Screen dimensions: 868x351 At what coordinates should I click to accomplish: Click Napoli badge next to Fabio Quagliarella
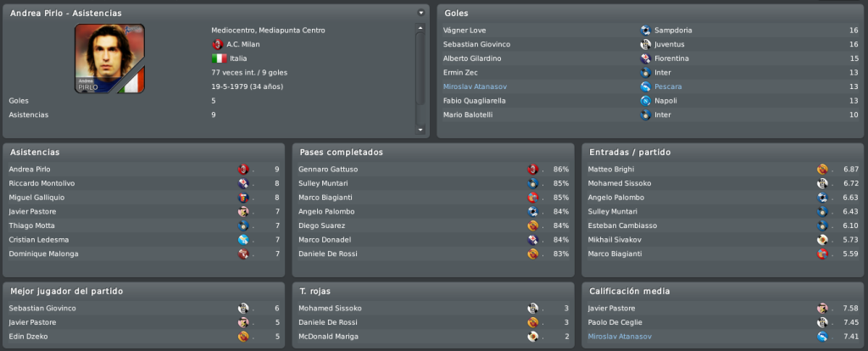645,101
